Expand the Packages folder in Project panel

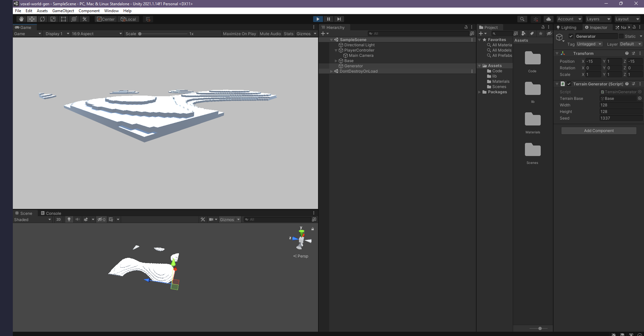[x=480, y=92]
